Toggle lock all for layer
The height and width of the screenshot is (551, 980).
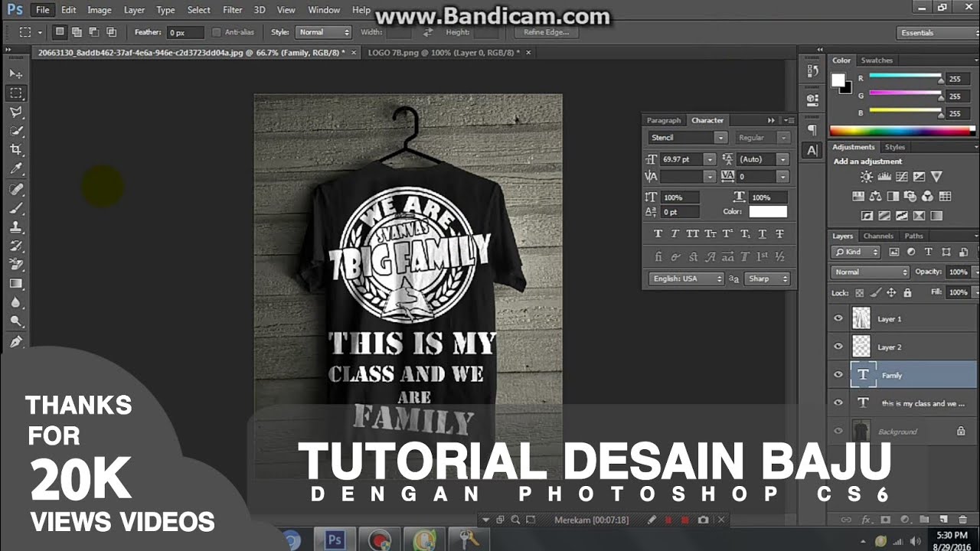click(x=907, y=292)
